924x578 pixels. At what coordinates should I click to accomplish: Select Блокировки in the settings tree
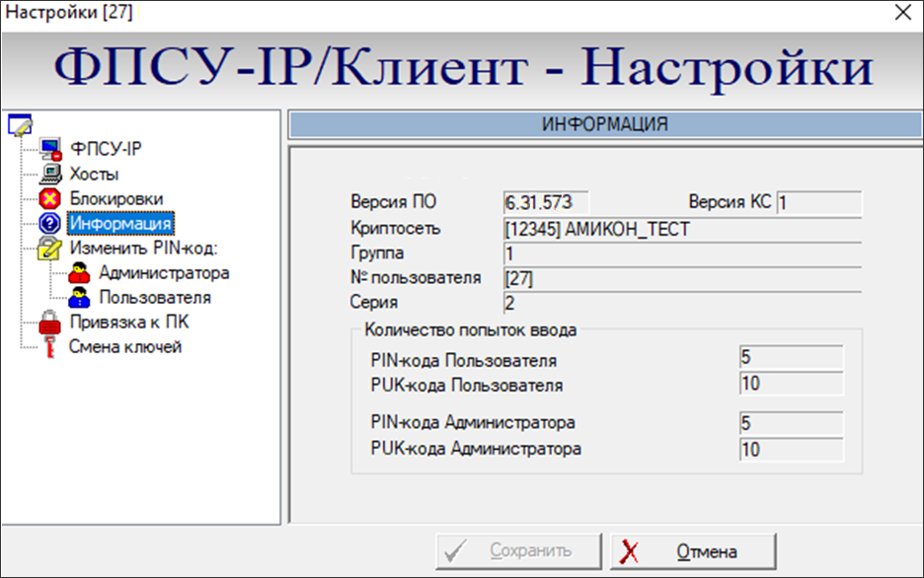point(115,199)
